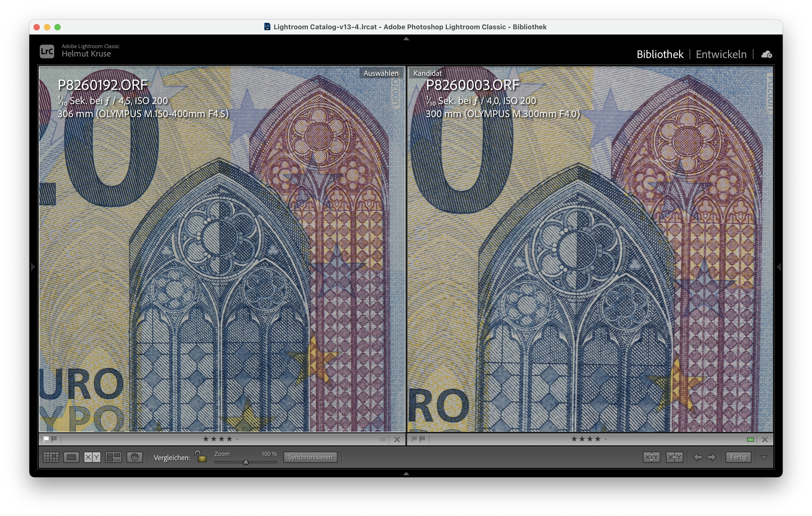Click the gray color label on select photo

click(x=382, y=439)
